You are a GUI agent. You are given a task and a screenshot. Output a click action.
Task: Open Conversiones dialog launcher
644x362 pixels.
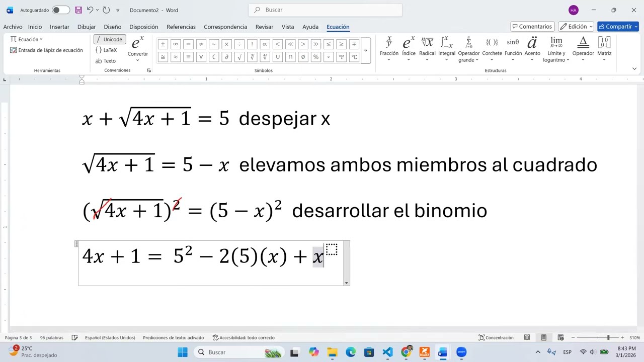148,70
